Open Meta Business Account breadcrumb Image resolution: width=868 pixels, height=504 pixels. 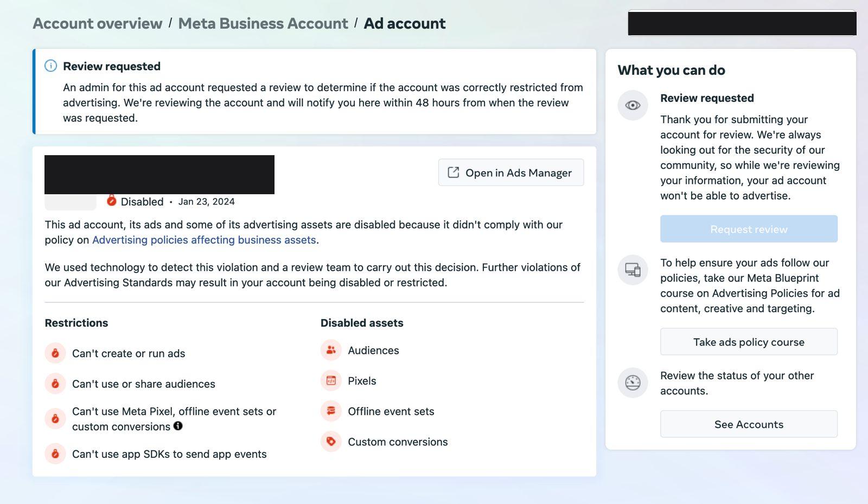(263, 23)
